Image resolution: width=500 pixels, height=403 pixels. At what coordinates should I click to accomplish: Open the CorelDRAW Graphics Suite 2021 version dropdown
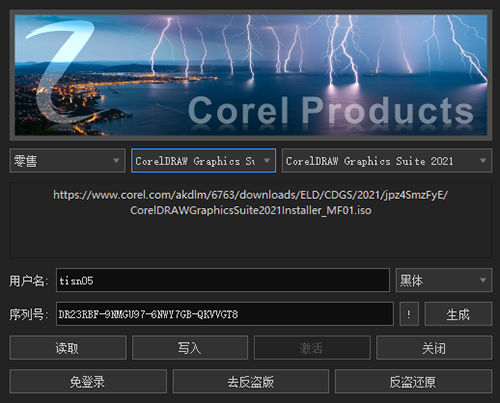(387, 161)
